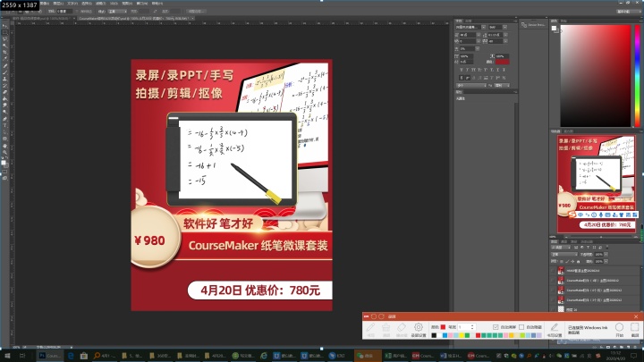Switch to Word window on taskbar
This screenshot has height=362, width=644.
tap(450, 356)
